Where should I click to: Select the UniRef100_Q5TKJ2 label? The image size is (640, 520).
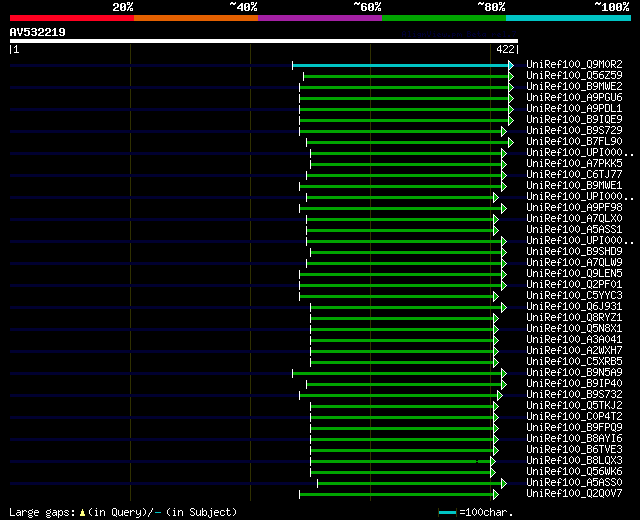(574, 406)
